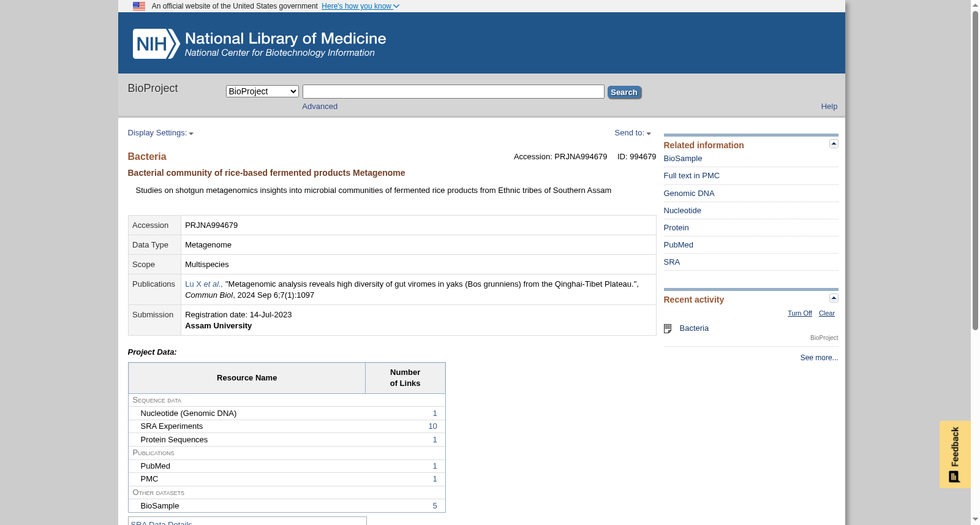Viewport: 980px width, 525px height.
Task: Open the Help link
Action: pos(829,107)
